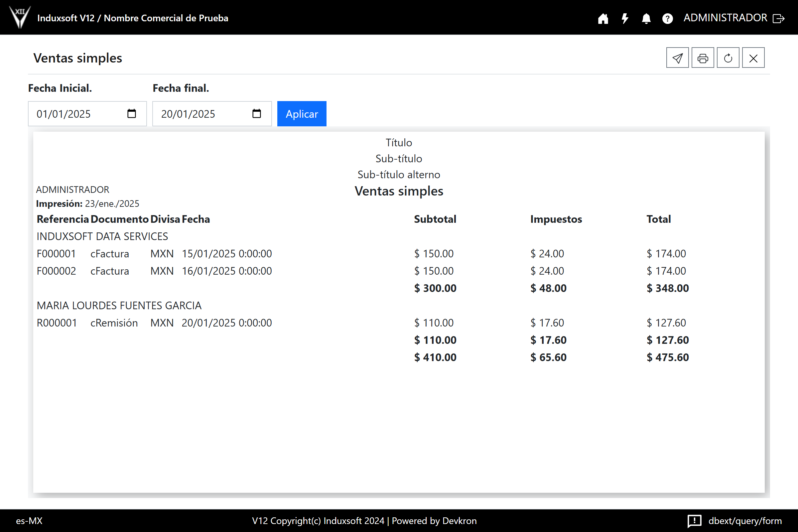Image resolution: width=798 pixels, height=532 pixels.
Task: Log out using exit icon
Action: [779, 18]
